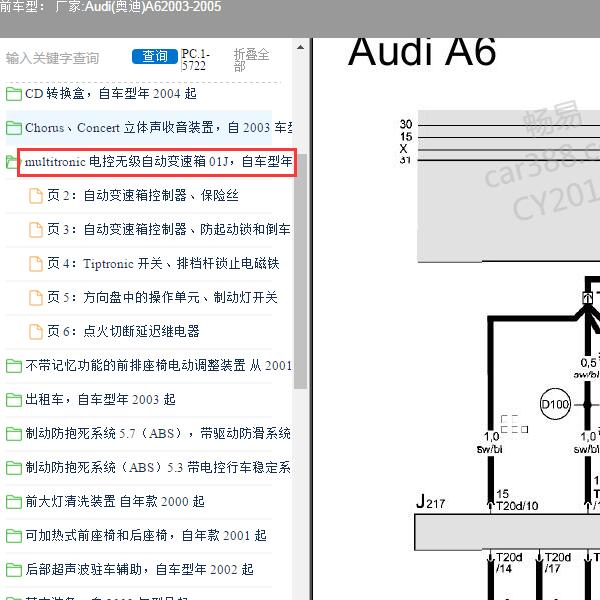Viewport: 600px width, 600px height.
Task: Open the folder icon of CD 转换盒
Action: point(14,94)
